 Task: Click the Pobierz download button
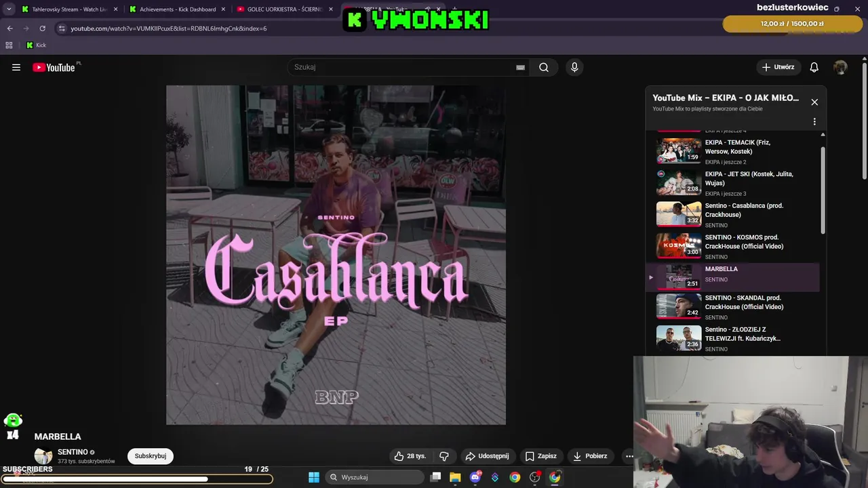pyautogui.click(x=590, y=456)
